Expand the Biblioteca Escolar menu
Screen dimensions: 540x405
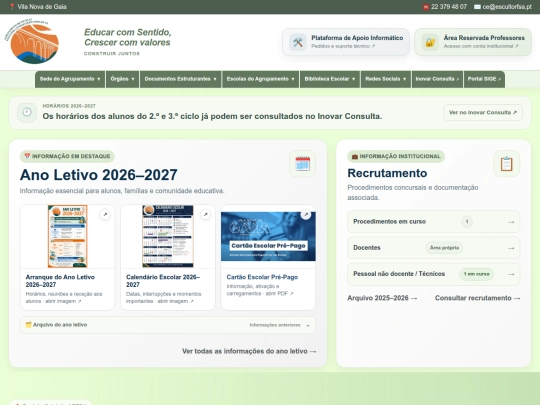coord(330,79)
